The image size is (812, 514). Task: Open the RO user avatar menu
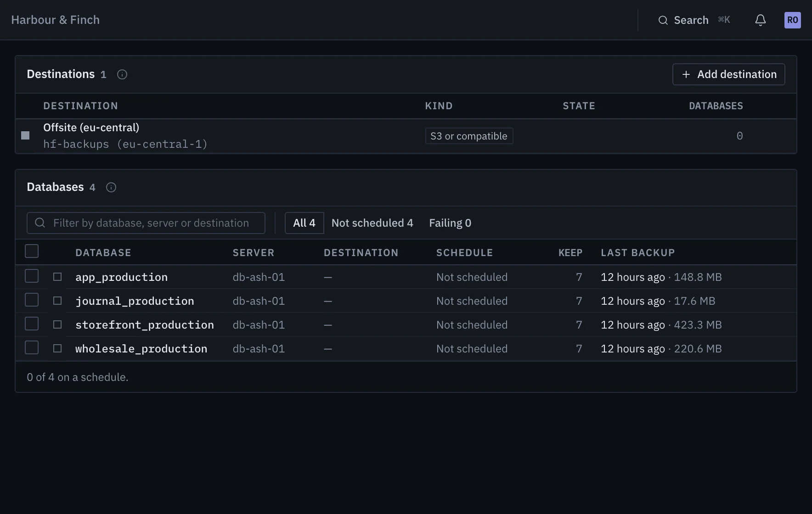[792, 20]
